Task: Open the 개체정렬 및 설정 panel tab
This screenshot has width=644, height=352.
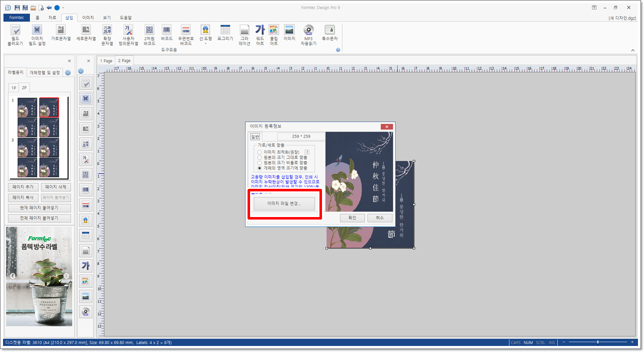Action: click(x=45, y=73)
